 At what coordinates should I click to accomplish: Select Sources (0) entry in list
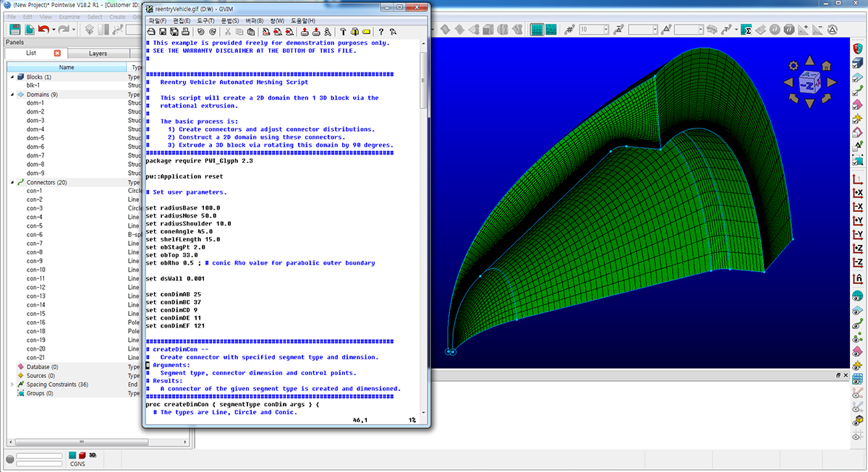tap(41, 376)
